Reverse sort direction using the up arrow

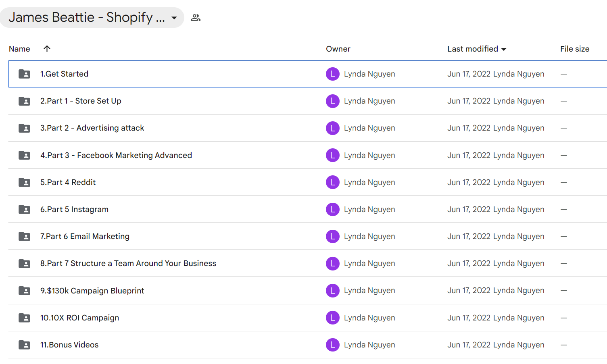(x=47, y=48)
